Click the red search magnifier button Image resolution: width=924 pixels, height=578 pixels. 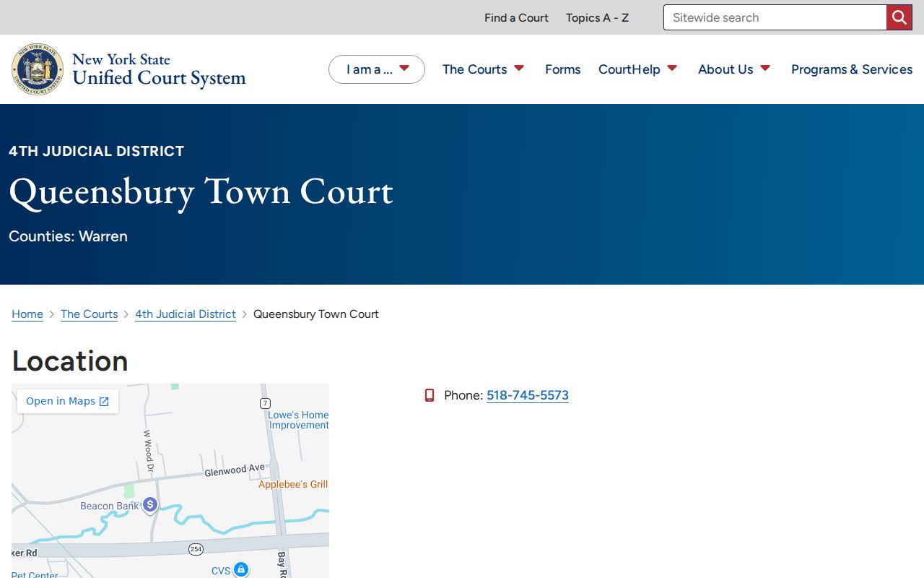[x=899, y=17]
